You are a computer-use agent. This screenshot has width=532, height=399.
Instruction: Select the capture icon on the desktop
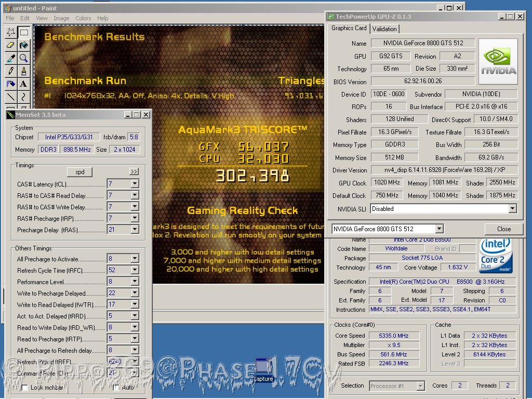(x=263, y=370)
